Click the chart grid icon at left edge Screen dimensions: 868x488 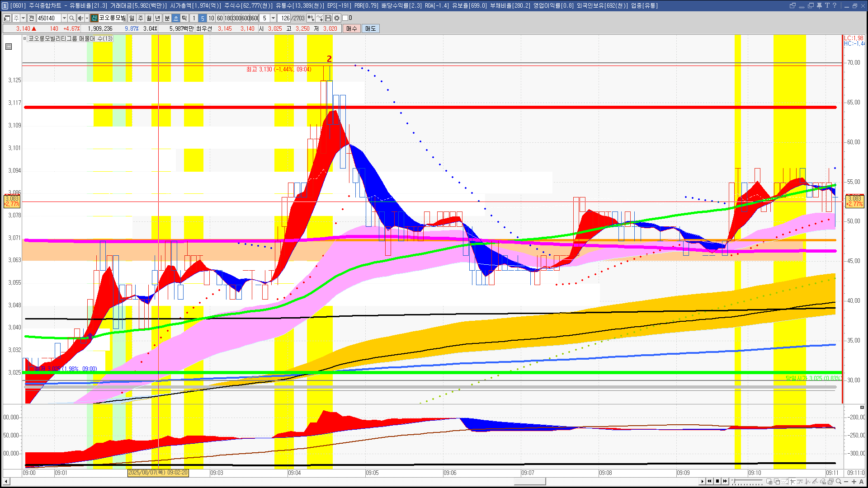(9, 47)
